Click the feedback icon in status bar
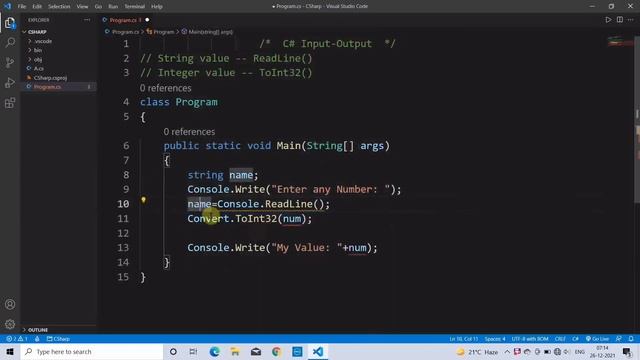This screenshot has width=640, height=360. (x=619, y=339)
